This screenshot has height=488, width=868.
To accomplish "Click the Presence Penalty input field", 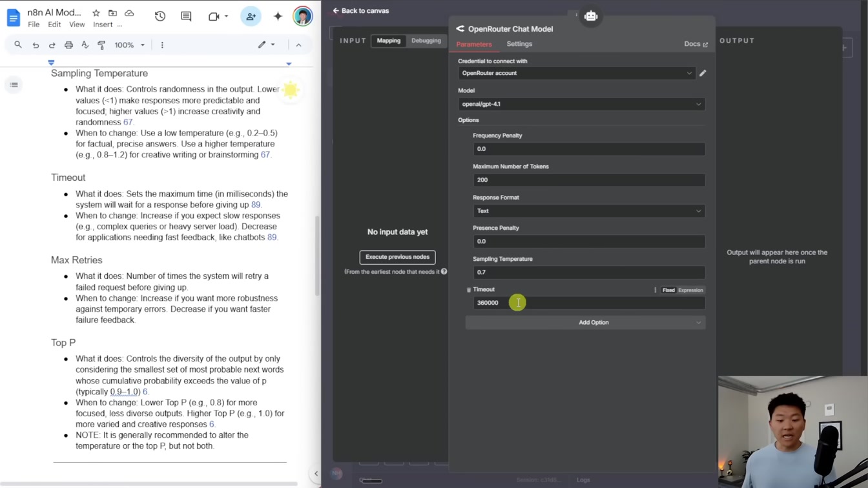I will click(589, 241).
